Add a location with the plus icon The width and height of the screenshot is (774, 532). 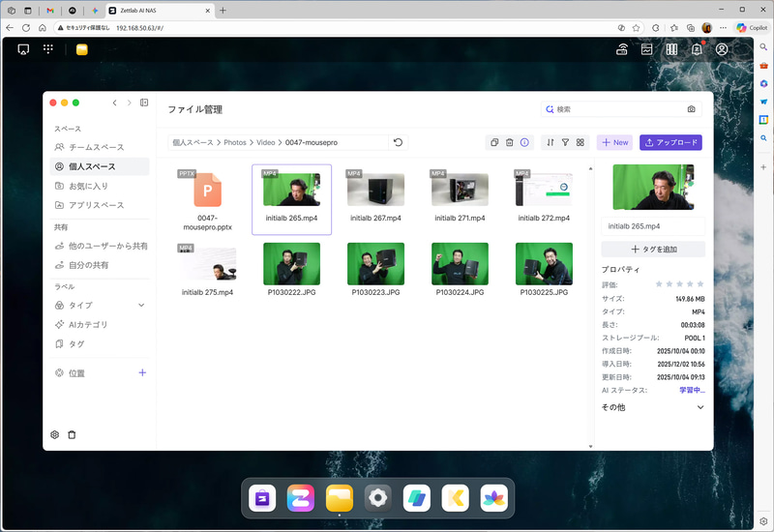(142, 372)
